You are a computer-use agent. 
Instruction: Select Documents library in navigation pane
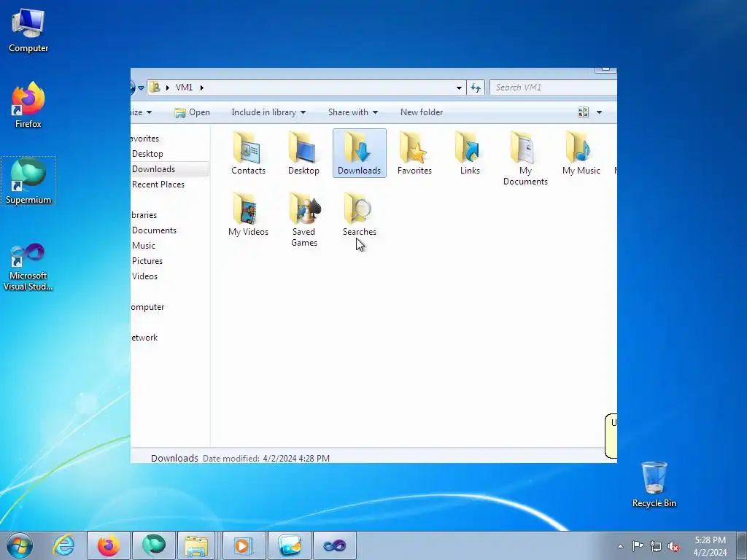point(154,230)
